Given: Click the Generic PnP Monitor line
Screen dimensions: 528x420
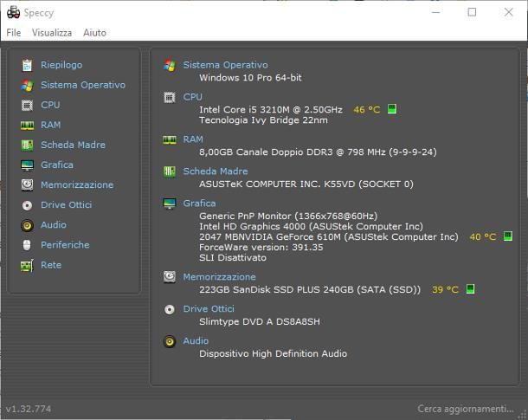Looking at the screenshot, I should (x=288, y=216).
